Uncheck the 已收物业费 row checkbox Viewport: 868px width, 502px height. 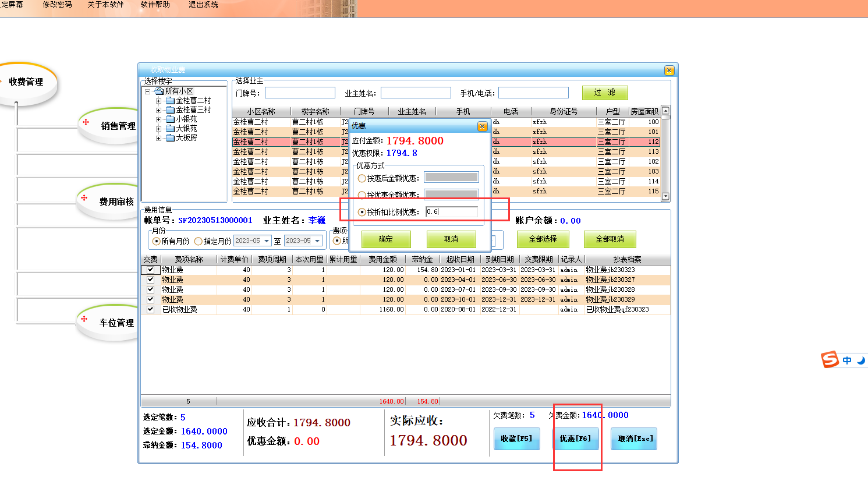click(x=151, y=310)
